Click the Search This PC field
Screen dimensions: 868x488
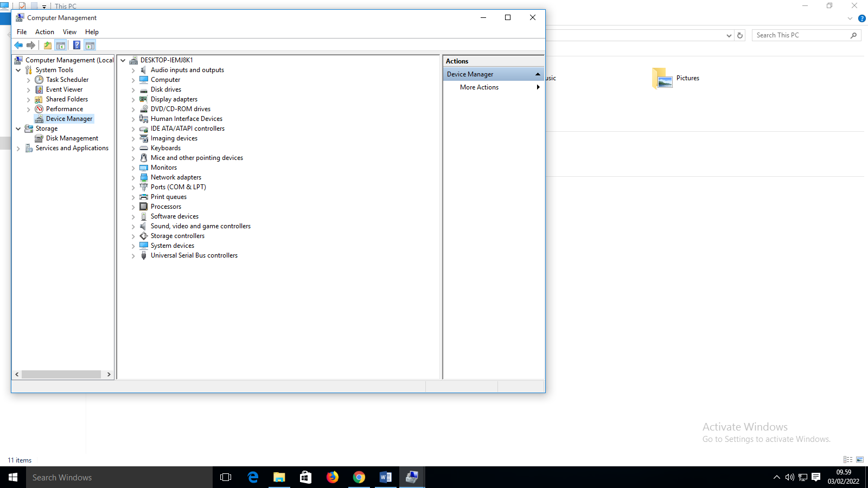800,35
